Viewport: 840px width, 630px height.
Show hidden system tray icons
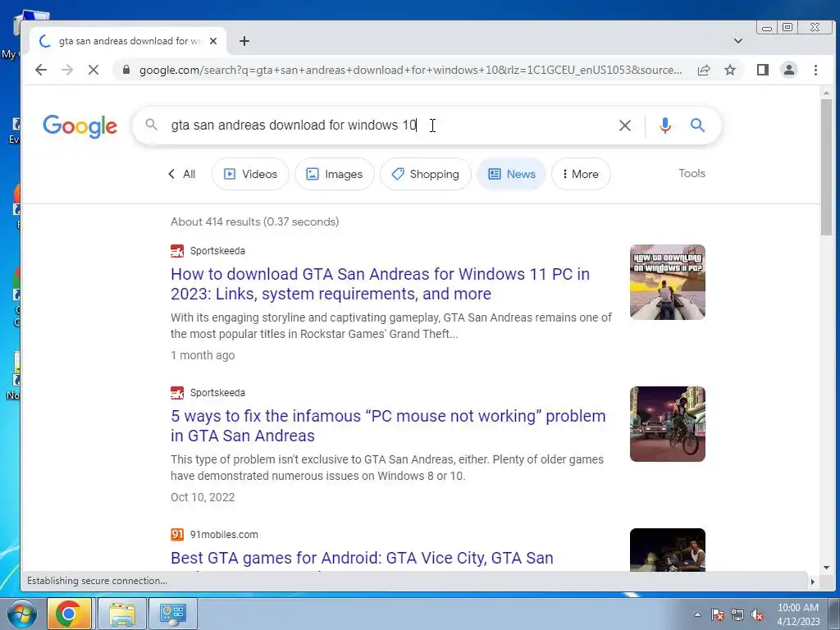(697, 614)
